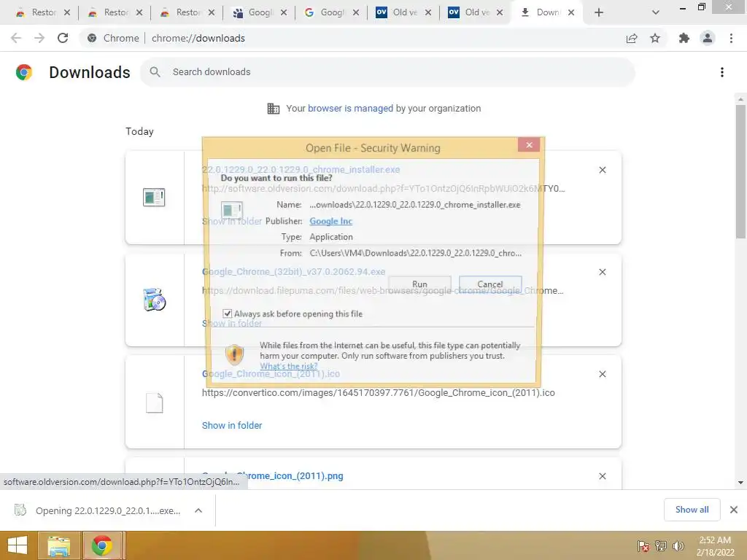This screenshot has width=747, height=560.
Task: Open the What's the risk link
Action: tap(288, 366)
